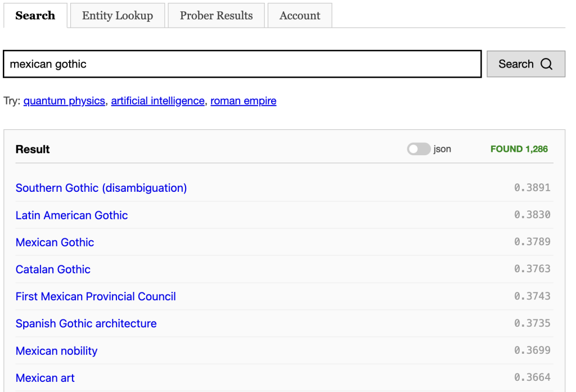Open the Prober Results tab

coord(216,16)
